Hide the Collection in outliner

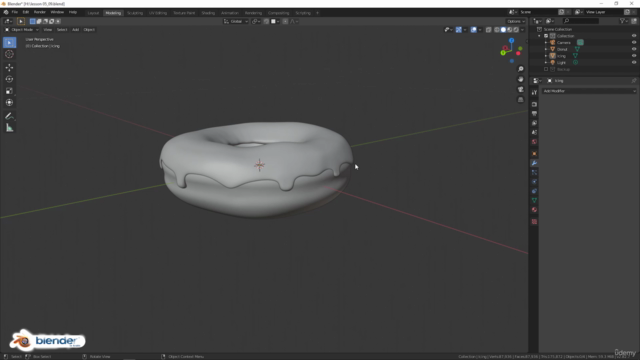pyautogui.click(x=634, y=36)
